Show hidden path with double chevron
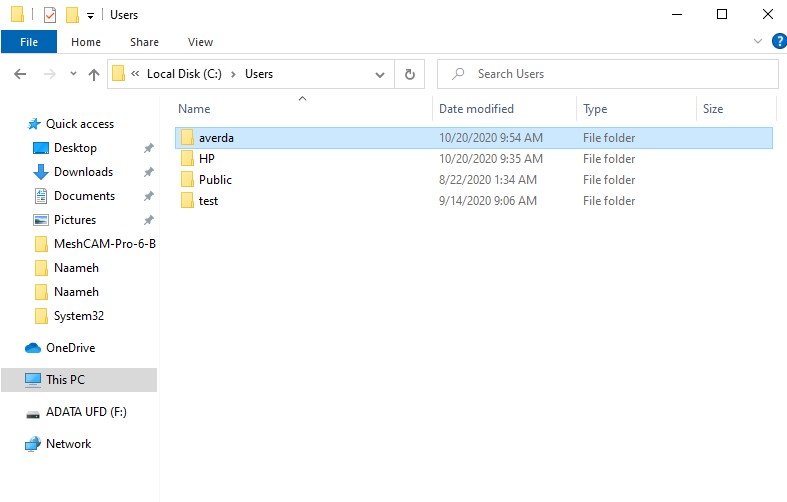Viewport: 787px width, 502px height. (x=135, y=74)
